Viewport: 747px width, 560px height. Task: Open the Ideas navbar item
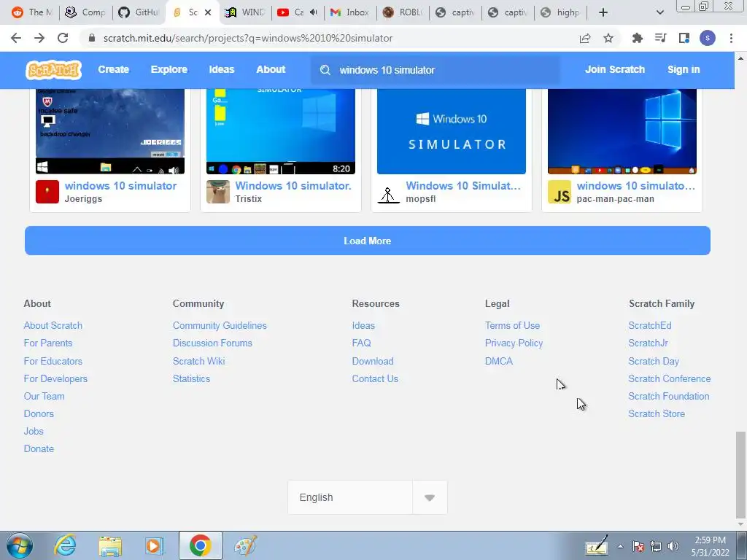222,69
